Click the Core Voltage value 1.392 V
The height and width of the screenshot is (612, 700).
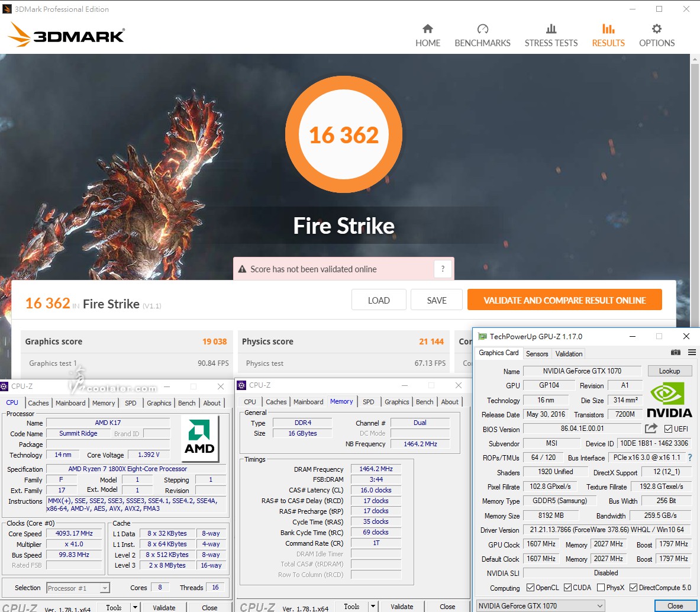(149, 455)
